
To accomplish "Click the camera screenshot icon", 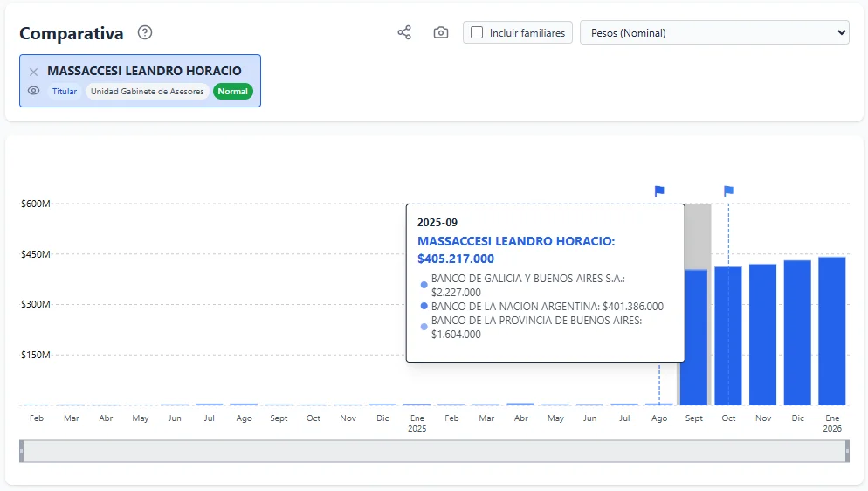I will tap(441, 33).
